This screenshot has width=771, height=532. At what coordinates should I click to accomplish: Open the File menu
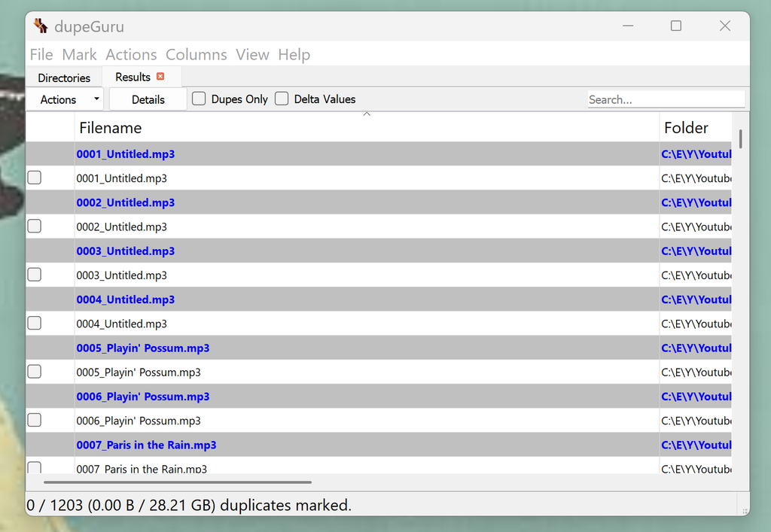click(x=41, y=54)
